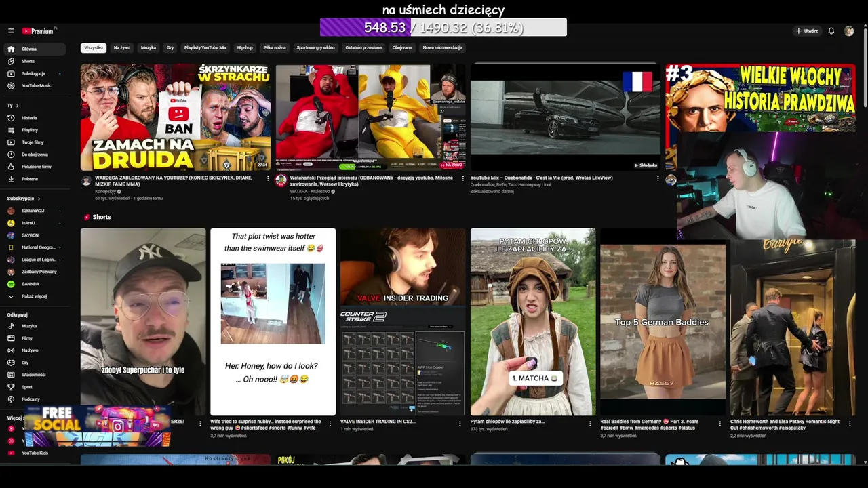Image resolution: width=868 pixels, height=488 pixels.
Task: Open options for the WARDĘGA ZABLOKOWANY video
Action: (268, 178)
